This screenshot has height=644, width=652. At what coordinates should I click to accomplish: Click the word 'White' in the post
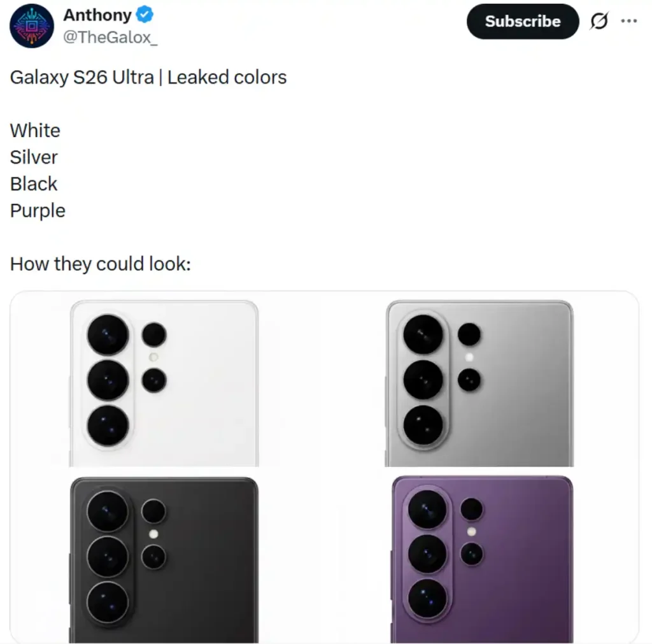35,131
